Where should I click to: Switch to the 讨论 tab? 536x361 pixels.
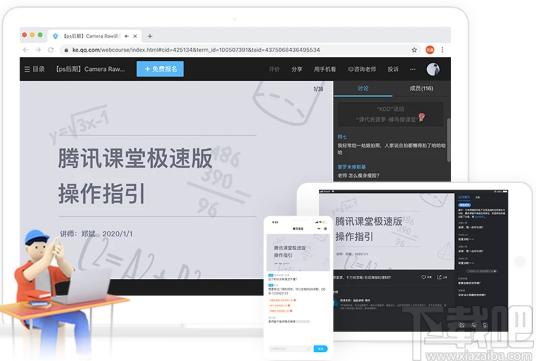tap(363, 89)
